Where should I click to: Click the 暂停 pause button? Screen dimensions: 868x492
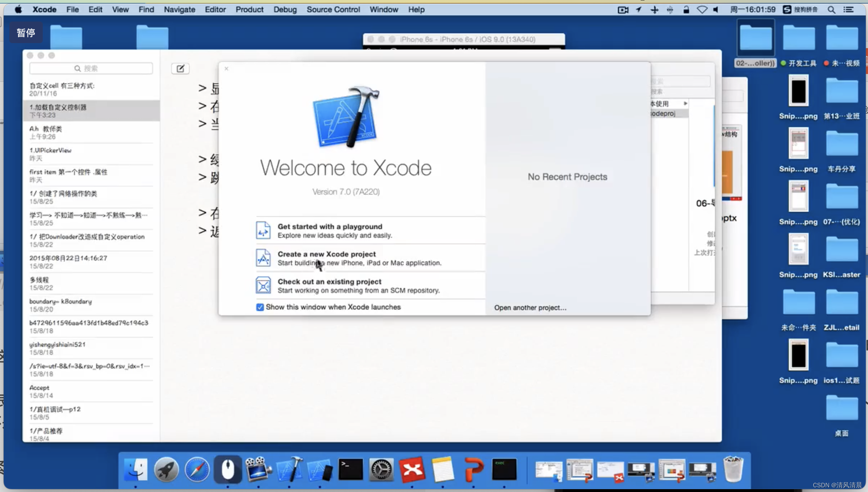(26, 33)
